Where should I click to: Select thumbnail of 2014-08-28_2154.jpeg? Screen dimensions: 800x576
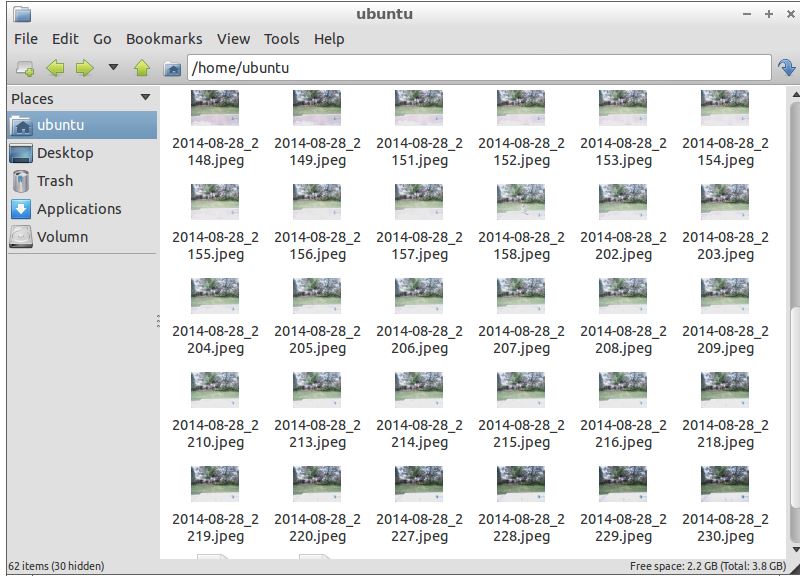click(x=725, y=108)
